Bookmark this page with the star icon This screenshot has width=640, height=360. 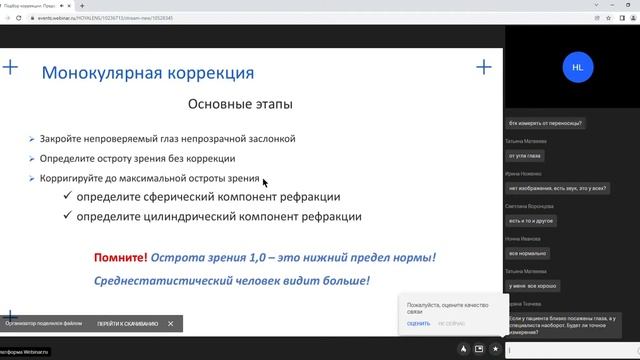tap(608, 18)
